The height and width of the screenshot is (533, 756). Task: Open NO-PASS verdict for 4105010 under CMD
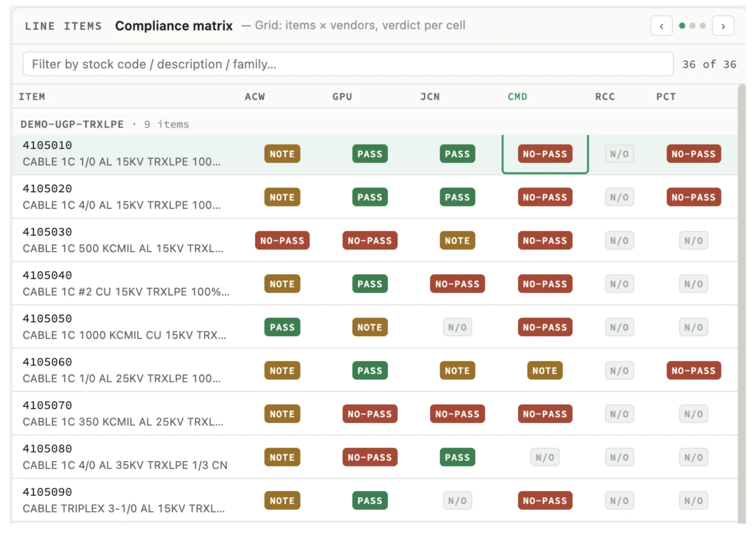click(545, 154)
